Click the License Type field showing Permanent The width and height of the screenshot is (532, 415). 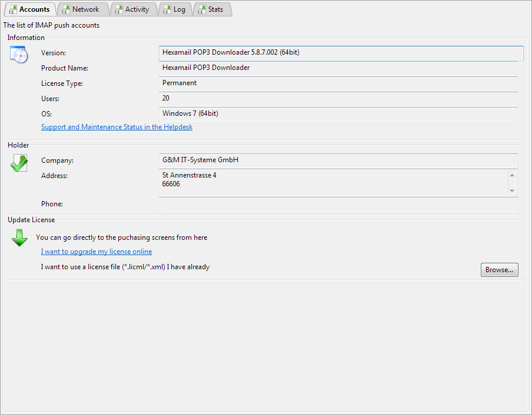pos(338,83)
